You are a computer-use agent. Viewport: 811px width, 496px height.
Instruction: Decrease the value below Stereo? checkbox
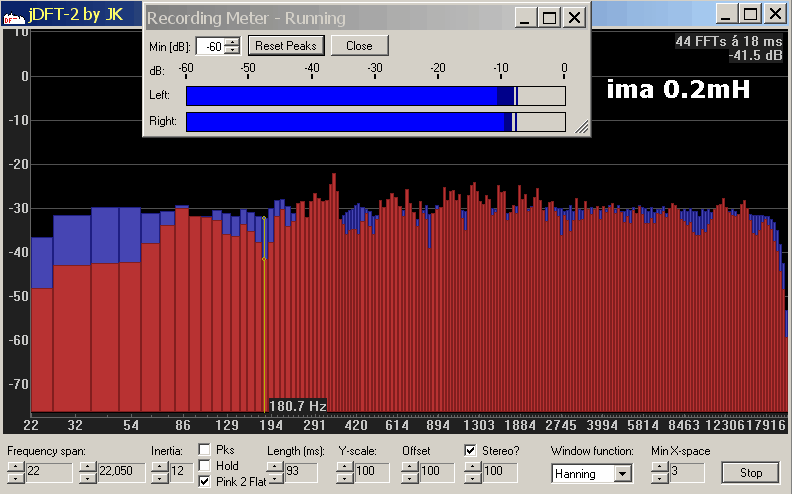click(x=473, y=477)
